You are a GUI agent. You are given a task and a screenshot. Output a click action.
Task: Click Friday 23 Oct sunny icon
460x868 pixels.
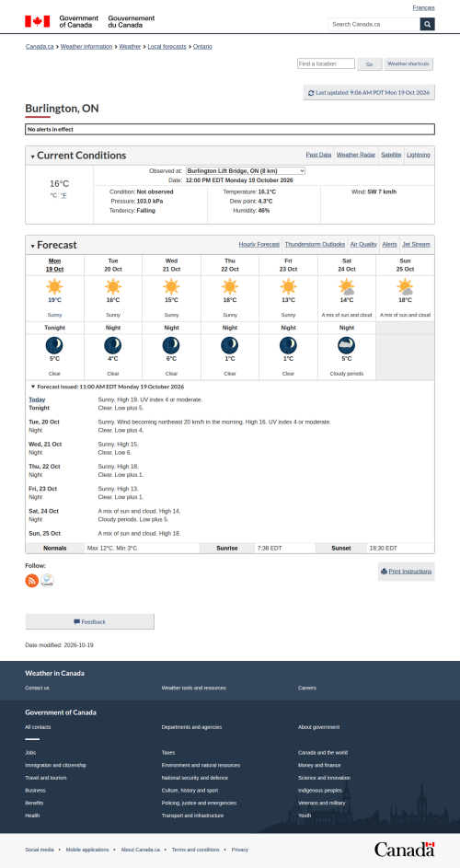(288, 287)
